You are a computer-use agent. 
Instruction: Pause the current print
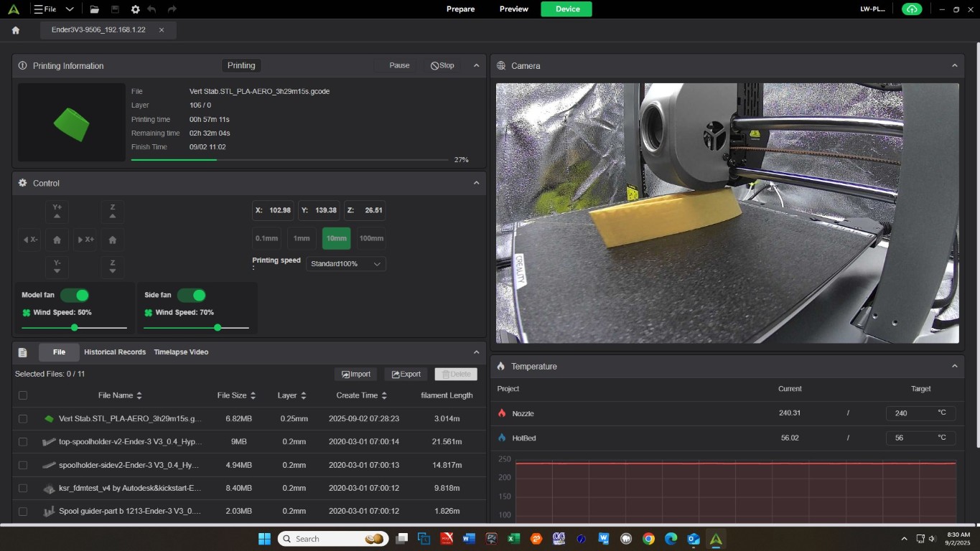point(398,65)
